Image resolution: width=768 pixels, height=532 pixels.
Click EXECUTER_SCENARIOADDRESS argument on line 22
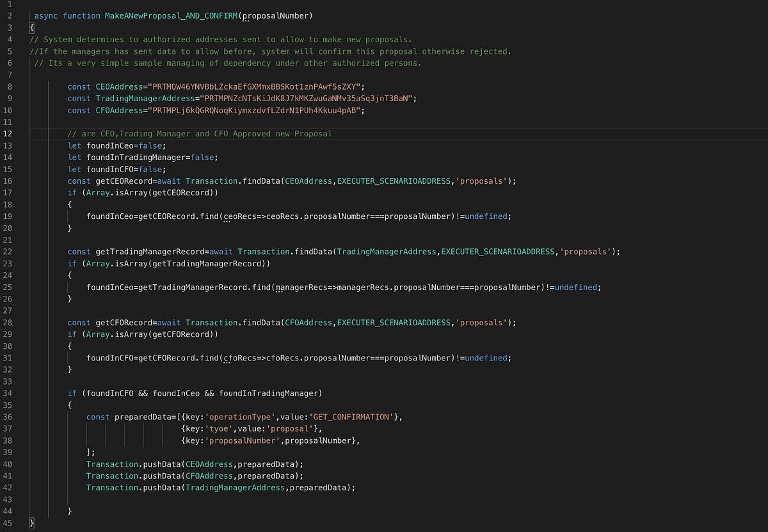[498, 252]
